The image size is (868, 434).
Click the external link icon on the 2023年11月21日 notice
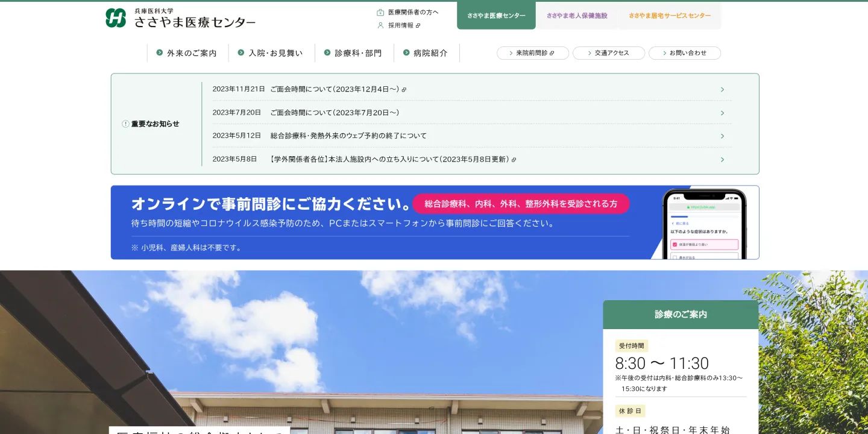pyautogui.click(x=404, y=89)
